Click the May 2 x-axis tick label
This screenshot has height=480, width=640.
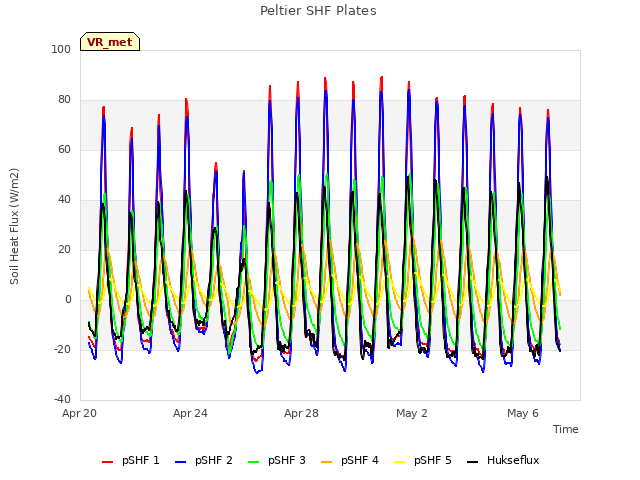click(412, 413)
